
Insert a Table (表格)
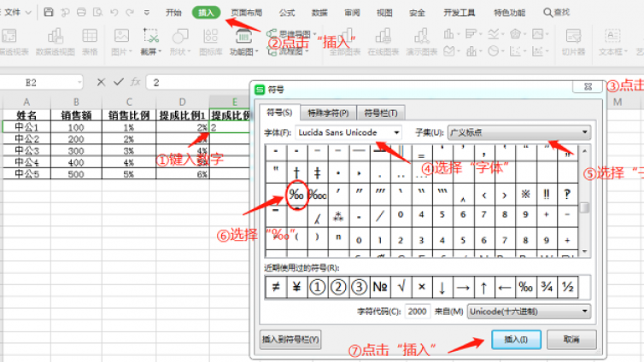click(90, 42)
